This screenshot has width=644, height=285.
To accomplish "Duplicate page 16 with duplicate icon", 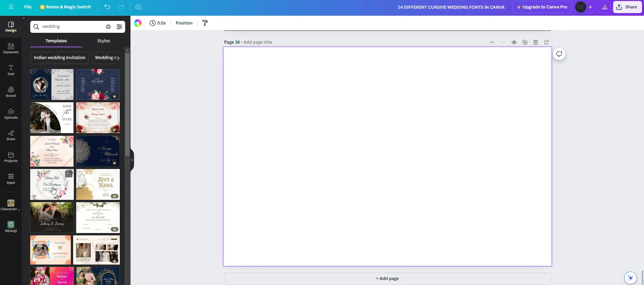I will tap(525, 42).
